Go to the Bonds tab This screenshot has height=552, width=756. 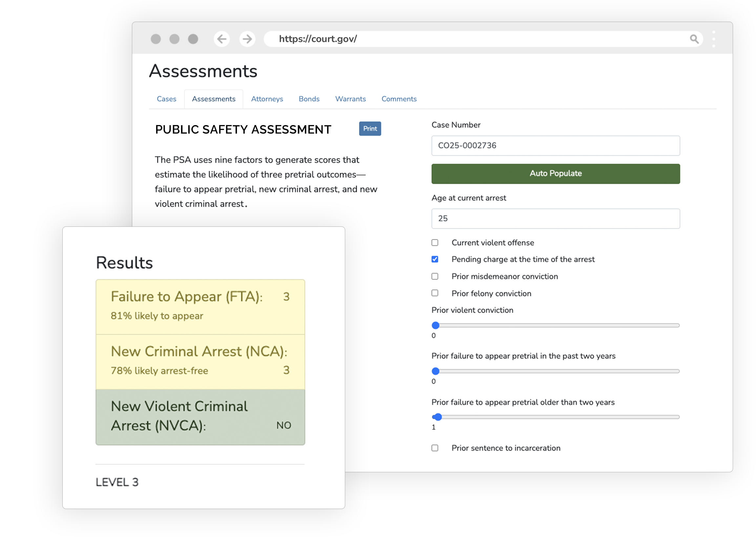(309, 99)
